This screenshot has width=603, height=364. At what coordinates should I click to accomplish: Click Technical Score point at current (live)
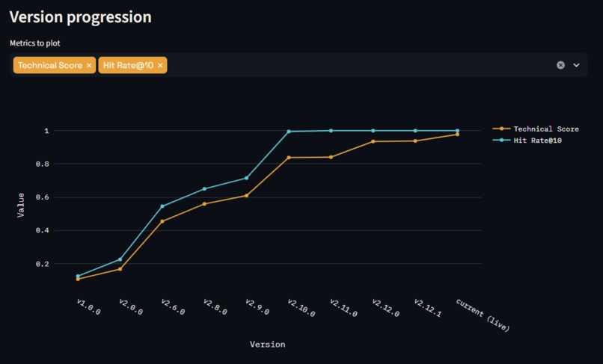click(457, 135)
